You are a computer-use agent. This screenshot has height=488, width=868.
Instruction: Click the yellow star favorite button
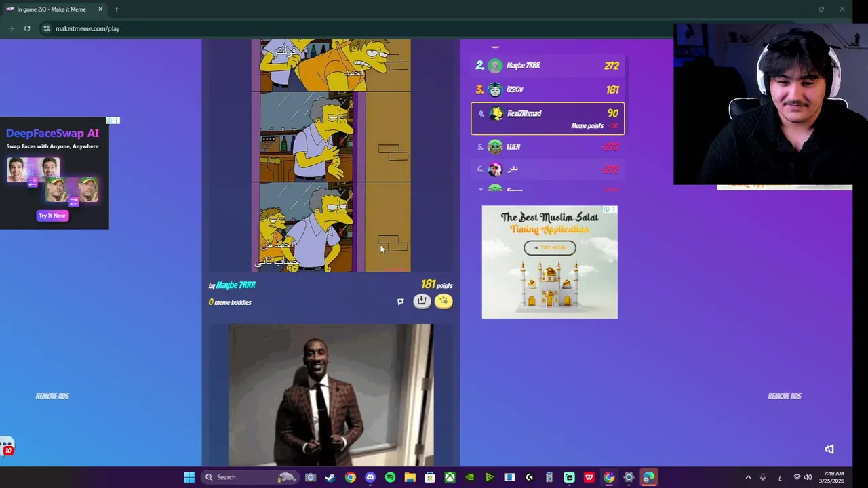443,301
